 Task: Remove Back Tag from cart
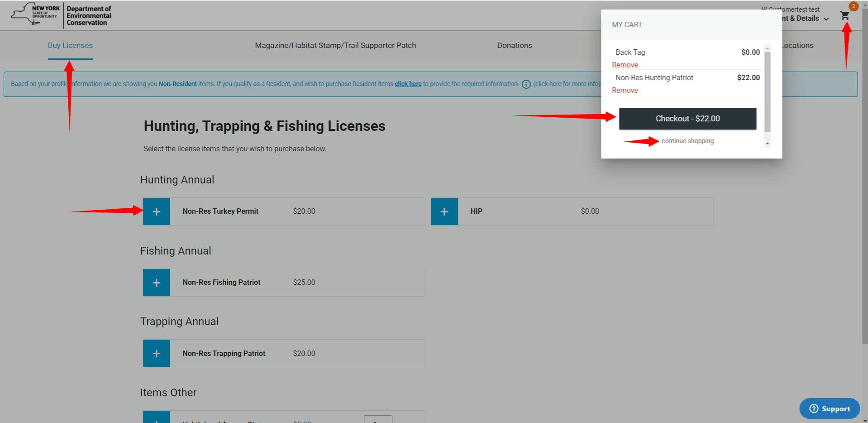click(x=625, y=65)
